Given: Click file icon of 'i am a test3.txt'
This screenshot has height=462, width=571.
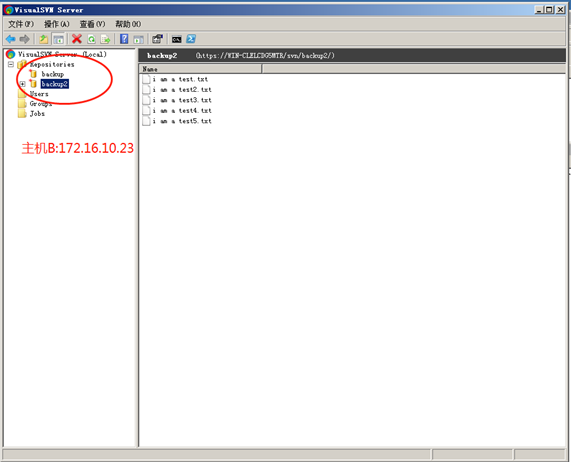Looking at the screenshot, I should click(x=146, y=100).
